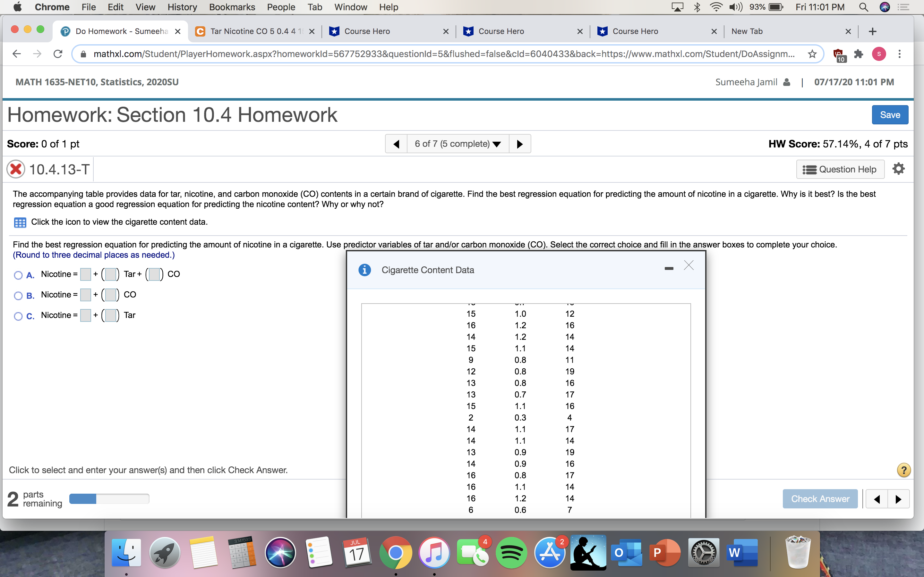Image resolution: width=924 pixels, height=577 pixels.
Task: Click the Check Answer button
Action: tap(820, 498)
